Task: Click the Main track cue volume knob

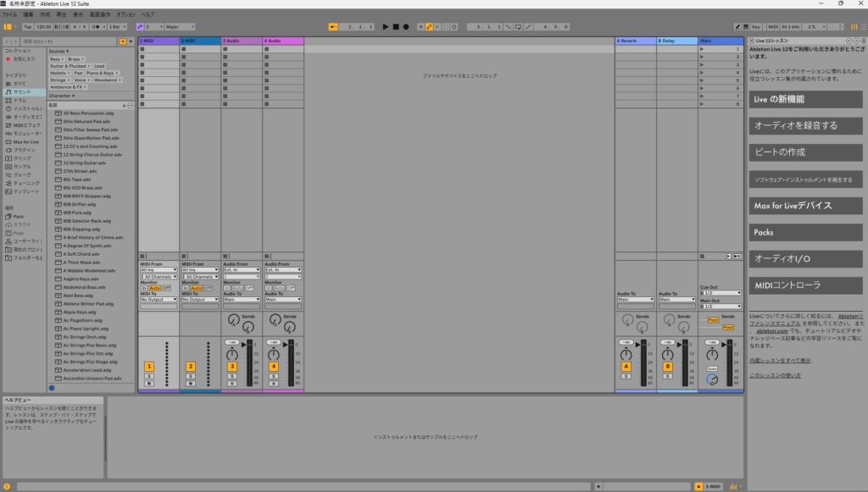Action: coord(712,379)
